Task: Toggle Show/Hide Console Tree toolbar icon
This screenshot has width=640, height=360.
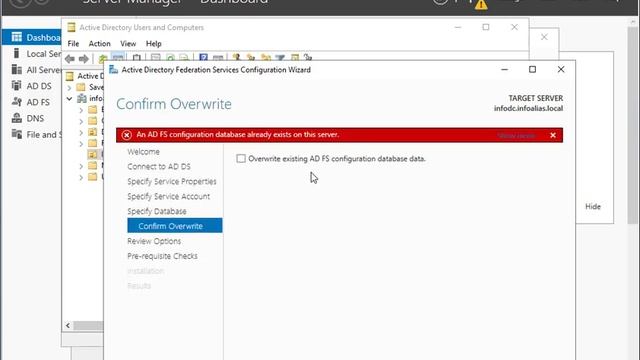Action: (x=118, y=58)
